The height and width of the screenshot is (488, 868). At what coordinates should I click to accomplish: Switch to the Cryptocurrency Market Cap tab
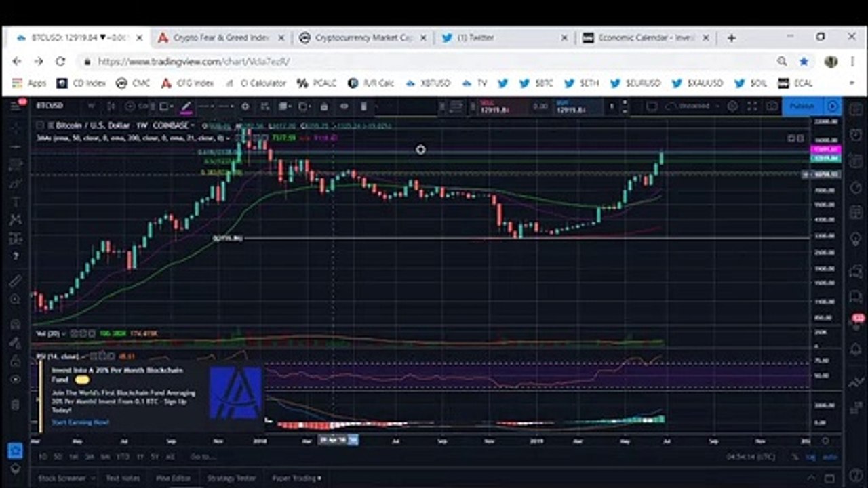click(x=363, y=38)
